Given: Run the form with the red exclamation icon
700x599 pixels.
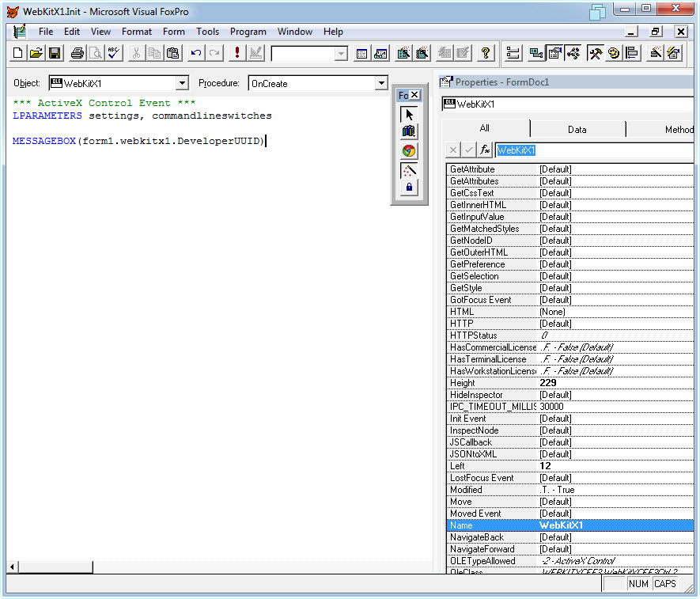Looking at the screenshot, I should coord(237,53).
